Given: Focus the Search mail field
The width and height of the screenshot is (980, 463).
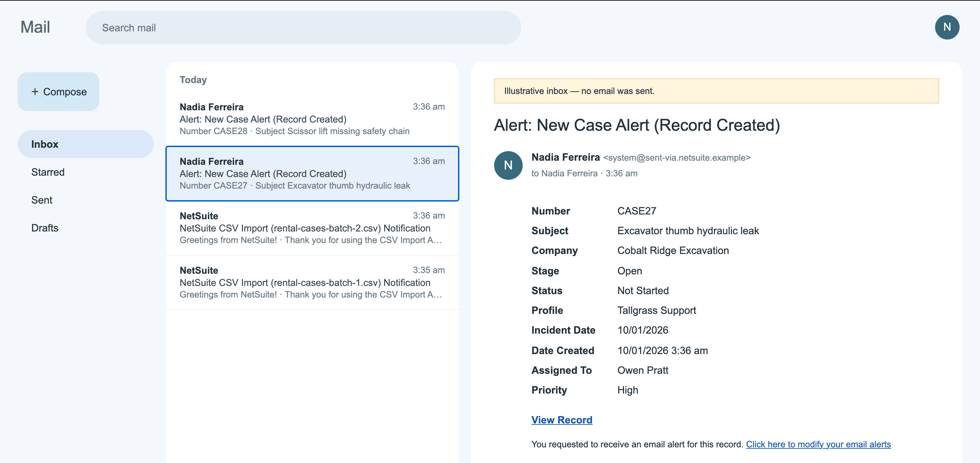Looking at the screenshot, I should [x=303, y=28].
